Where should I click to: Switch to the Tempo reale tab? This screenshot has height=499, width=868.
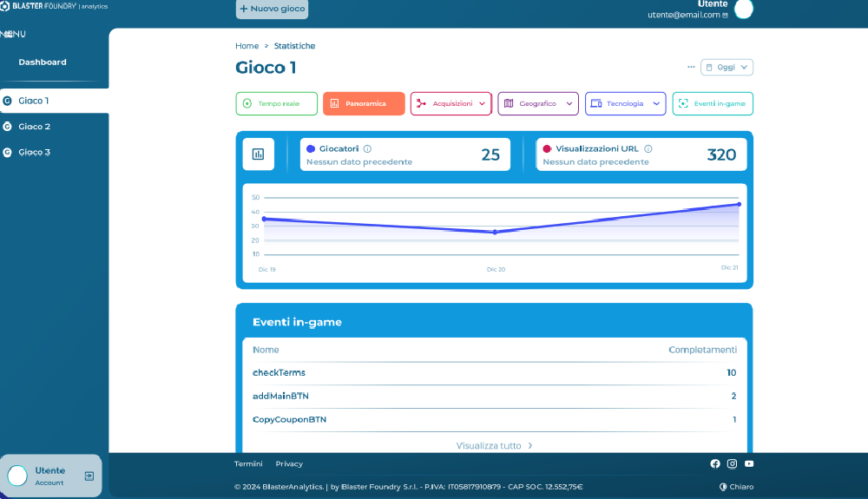click(x=276, y=103)
